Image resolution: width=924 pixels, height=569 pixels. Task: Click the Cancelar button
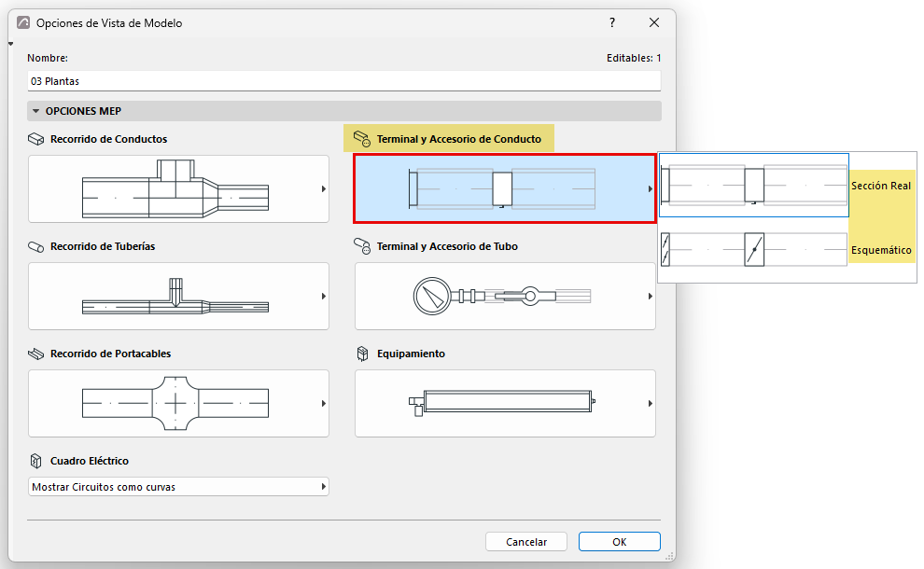(526, 541)
